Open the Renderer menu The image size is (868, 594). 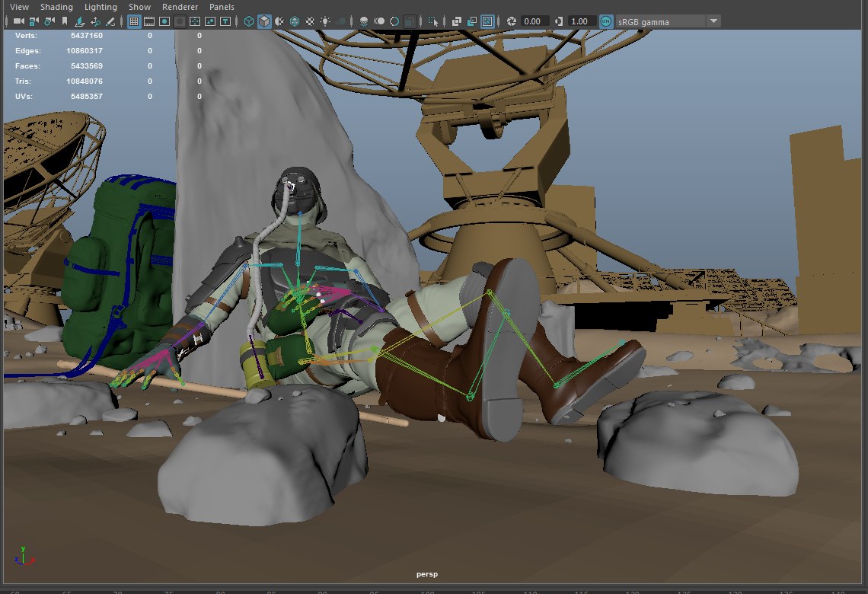point(180,7)
